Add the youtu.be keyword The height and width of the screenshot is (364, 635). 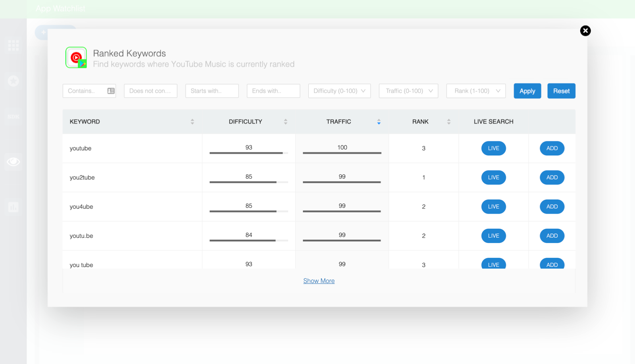click(x=552, y=236)
